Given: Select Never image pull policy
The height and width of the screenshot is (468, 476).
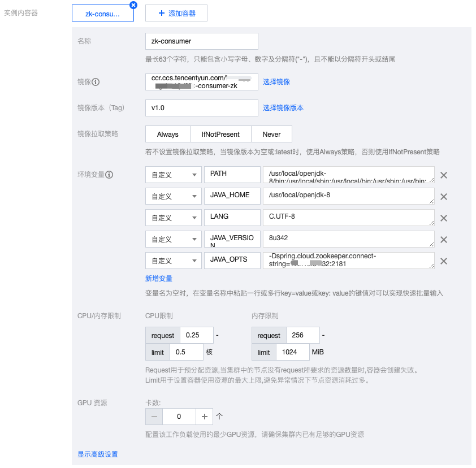Looking at the screenshot, I should (x=271, y=135).
